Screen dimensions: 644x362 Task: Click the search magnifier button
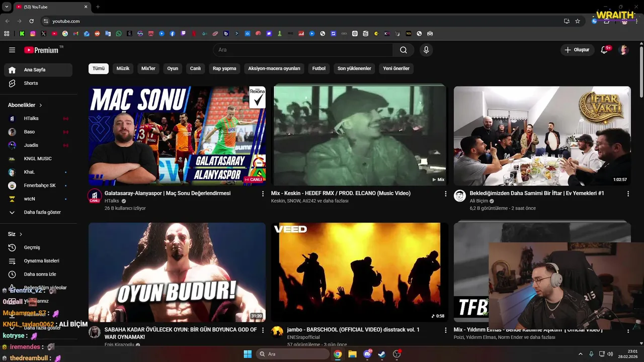pos(404,50)
